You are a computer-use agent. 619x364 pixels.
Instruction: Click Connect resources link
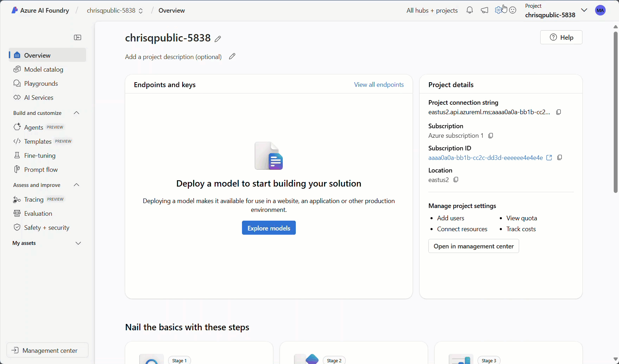tap(462, 229)
